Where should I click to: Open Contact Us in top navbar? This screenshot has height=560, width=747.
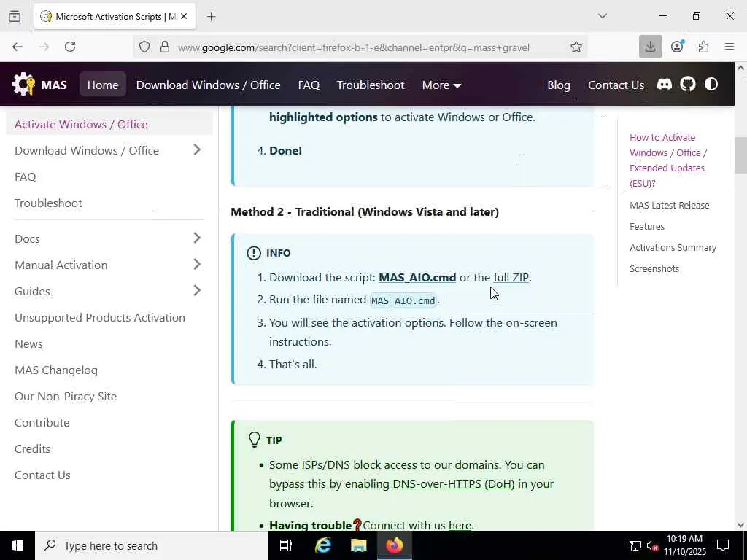[x=616, y=85]
